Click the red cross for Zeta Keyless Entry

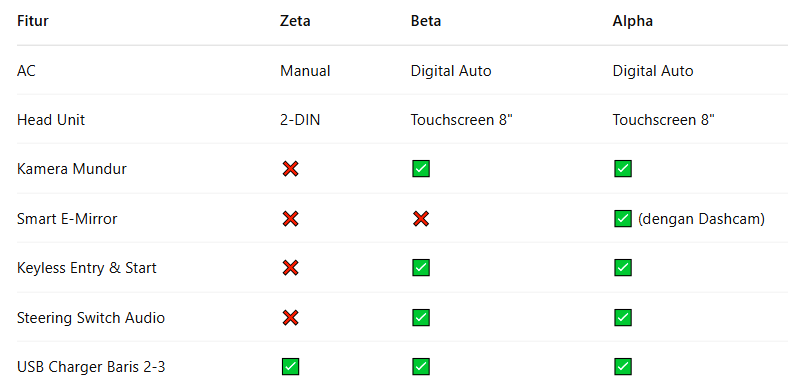(290, 268)
